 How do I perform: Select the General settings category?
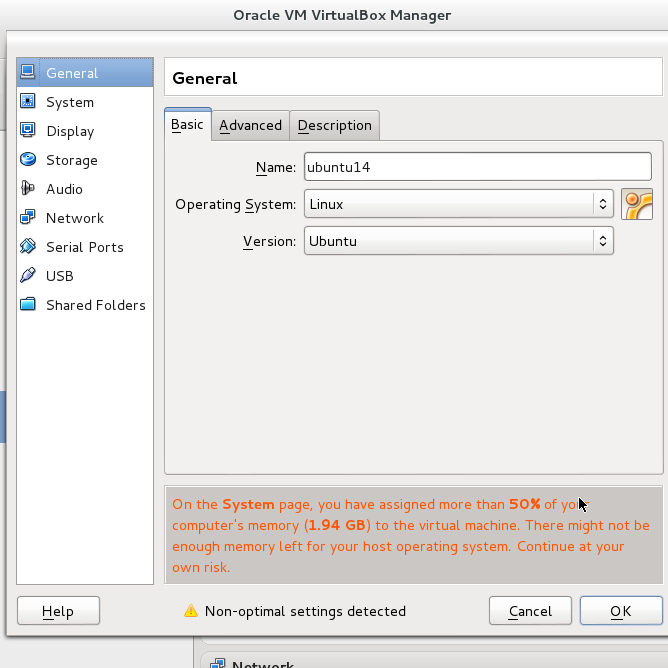point(85,73)
